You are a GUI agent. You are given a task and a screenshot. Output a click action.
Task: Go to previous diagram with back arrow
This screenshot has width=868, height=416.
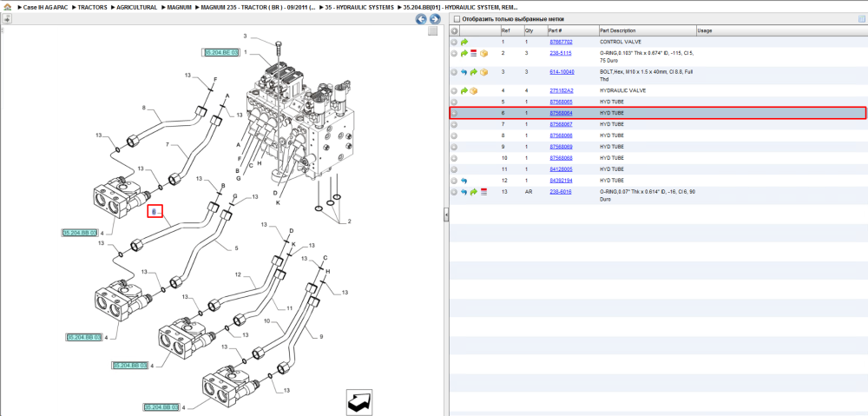(x=421, y=19)
